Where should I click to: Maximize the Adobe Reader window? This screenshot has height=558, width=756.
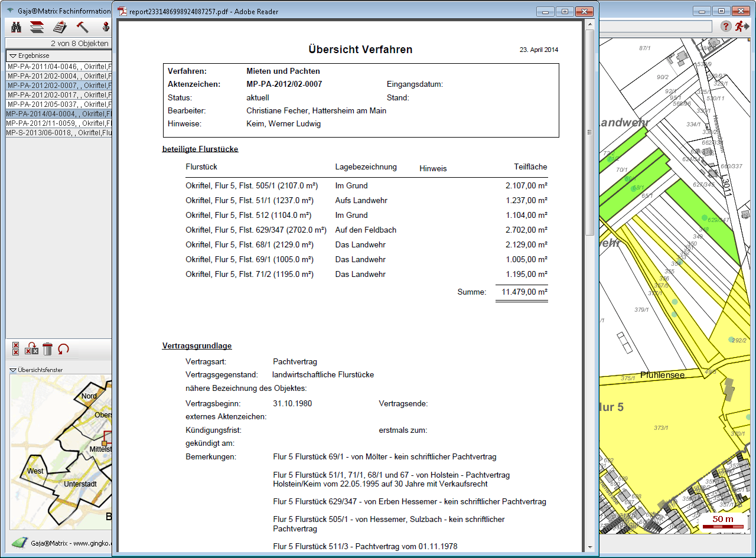[564, 12]
